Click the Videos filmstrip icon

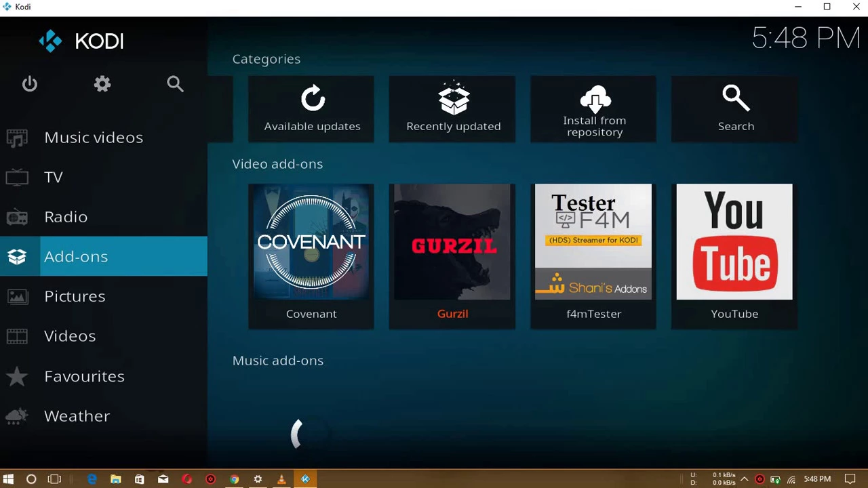point(17,336)
